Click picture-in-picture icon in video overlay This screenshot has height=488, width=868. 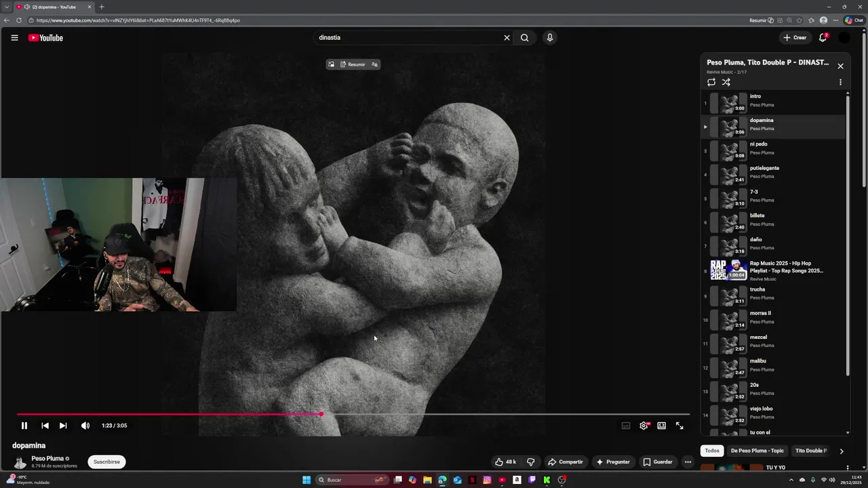coord(331,64)
